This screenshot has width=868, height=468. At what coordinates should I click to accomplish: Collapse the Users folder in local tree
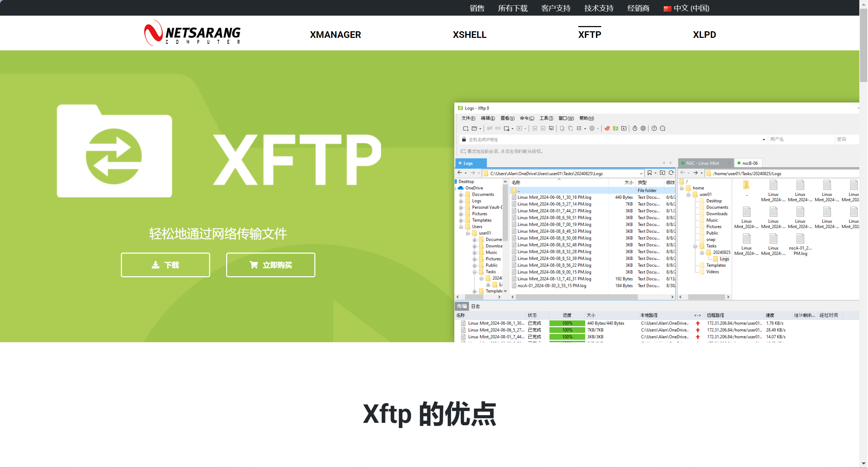click(x=461, y=227)
